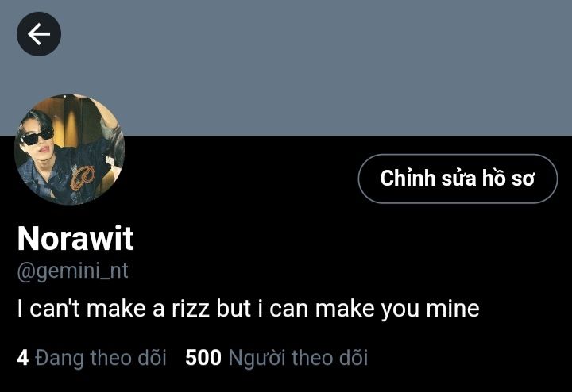Click the @gemini_nt username handle
Viewport: 572px width, 392px height.
(72, 271)
